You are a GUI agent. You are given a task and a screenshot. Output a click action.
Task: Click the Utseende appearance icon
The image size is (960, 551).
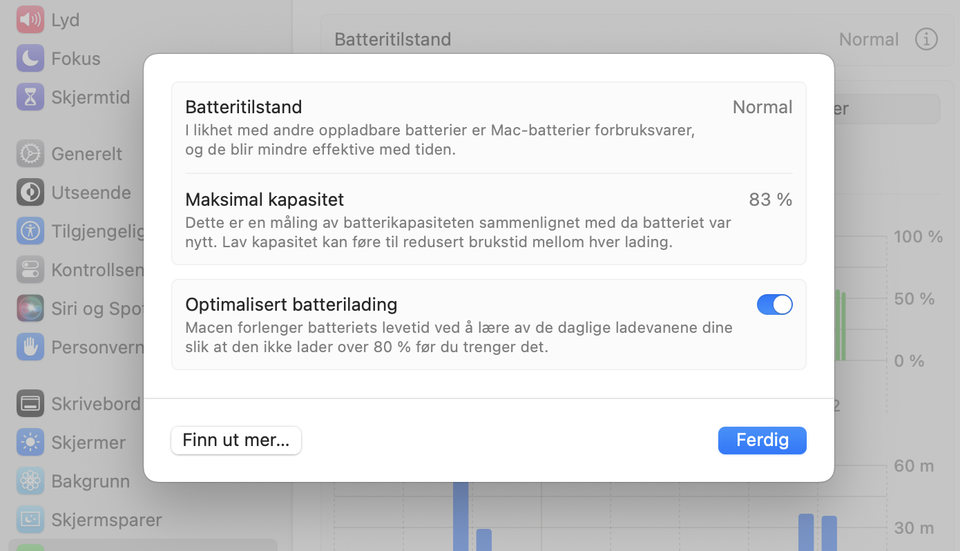(30, 192)
